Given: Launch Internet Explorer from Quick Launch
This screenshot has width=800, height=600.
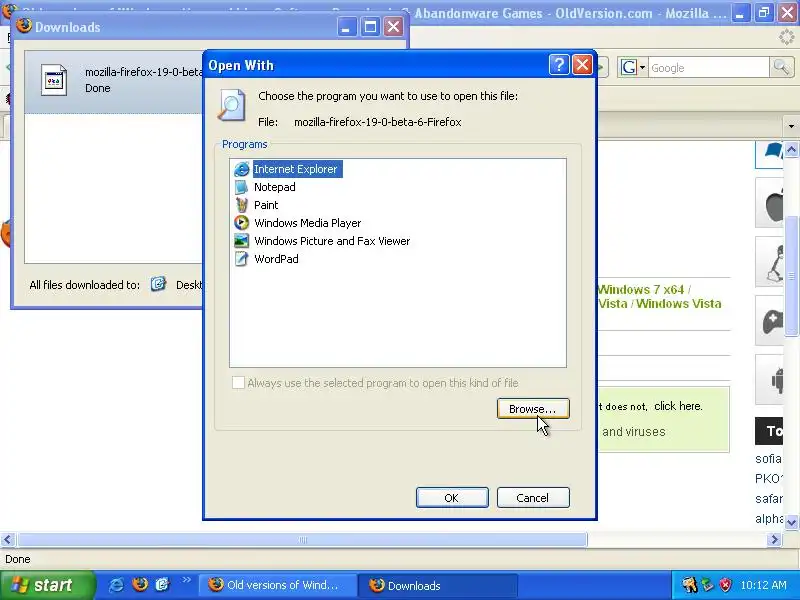Looking at the screenshot, I should pyautogui.click(x=116, y=585).
